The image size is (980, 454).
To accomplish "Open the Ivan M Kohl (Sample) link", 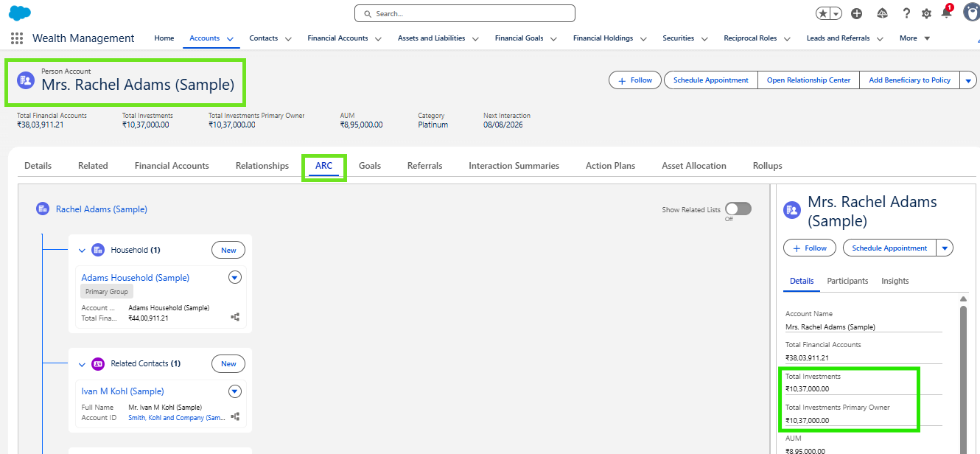I will tap(122, 391).
